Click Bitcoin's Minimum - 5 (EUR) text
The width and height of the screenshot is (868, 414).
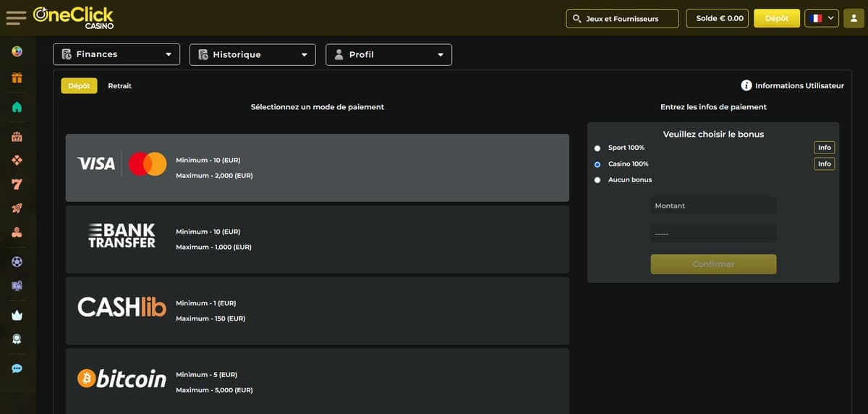(x=207, y=375)
